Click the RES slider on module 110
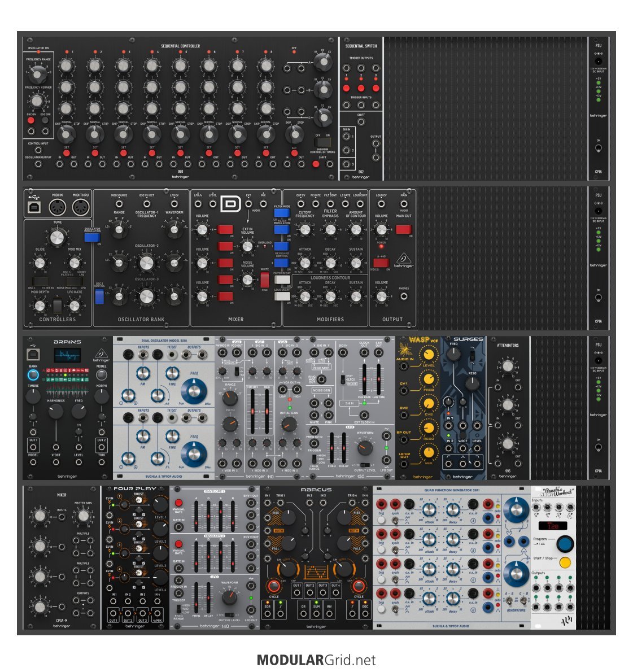This screenshot has height=672, width=633. (x=267, y=411)
